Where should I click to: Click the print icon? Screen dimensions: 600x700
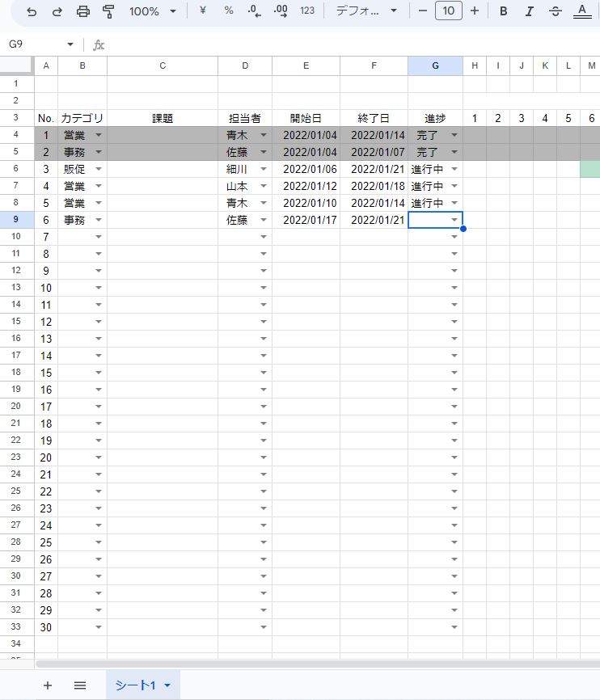(82, 11)
